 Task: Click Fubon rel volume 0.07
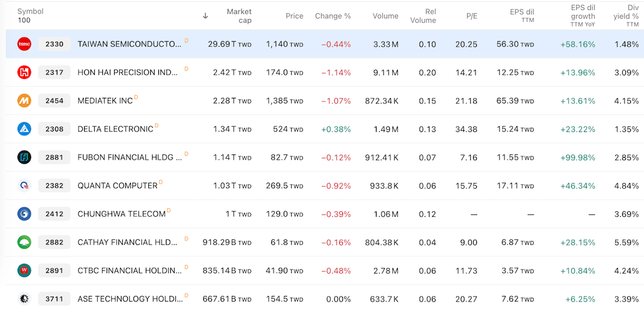tap(428, 158)
